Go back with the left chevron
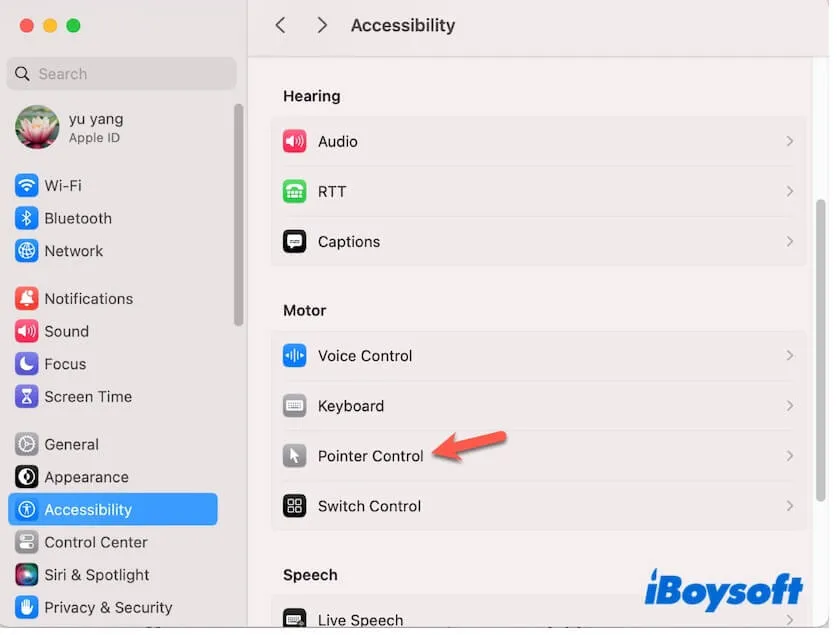The width and height of the screenshot is (837, 635). (x=280, y=25)
